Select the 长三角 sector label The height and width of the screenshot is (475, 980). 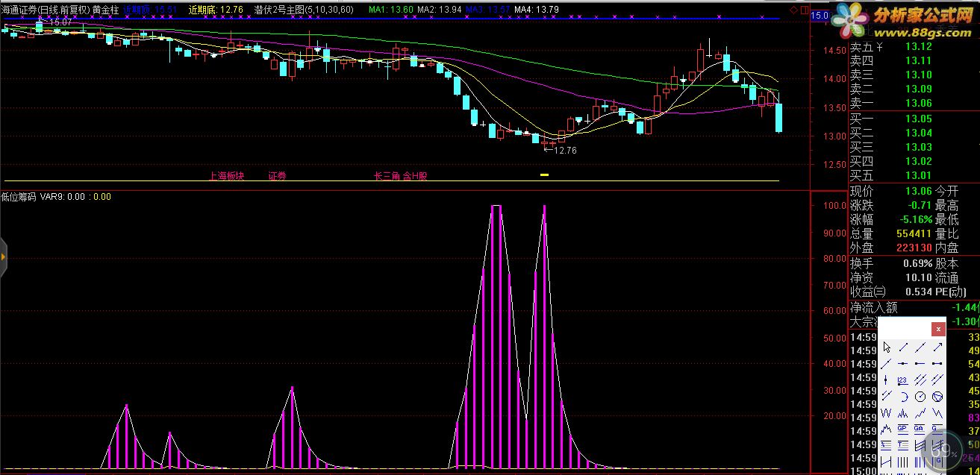[387, 177]
